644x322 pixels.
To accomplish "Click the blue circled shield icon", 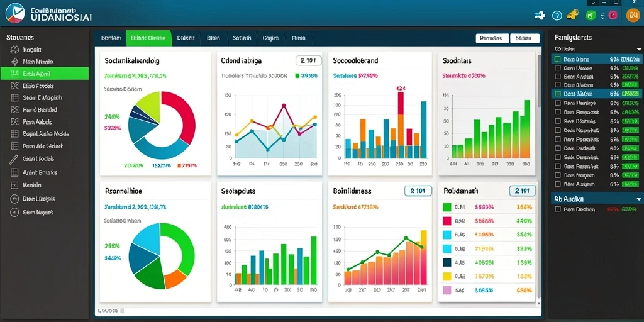I will coord(557,16).
